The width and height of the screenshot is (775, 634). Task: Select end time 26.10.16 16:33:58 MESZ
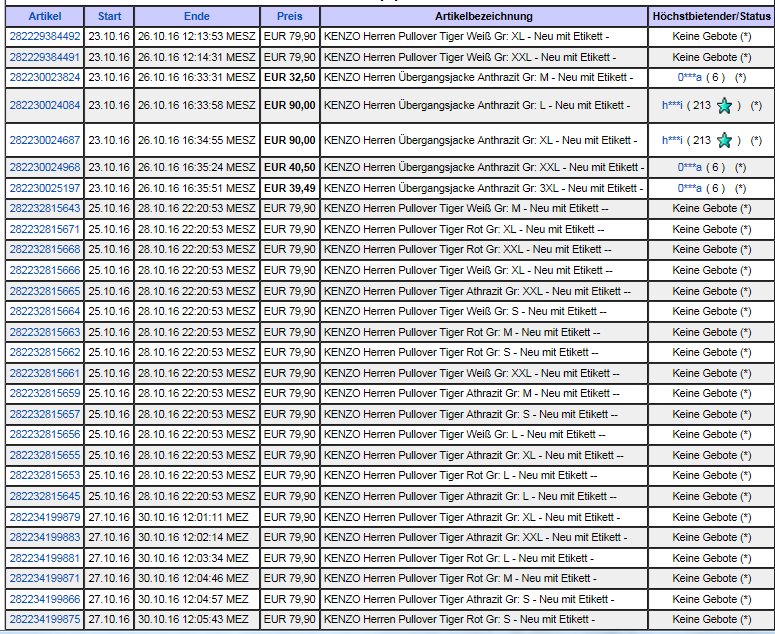(197, 105)
